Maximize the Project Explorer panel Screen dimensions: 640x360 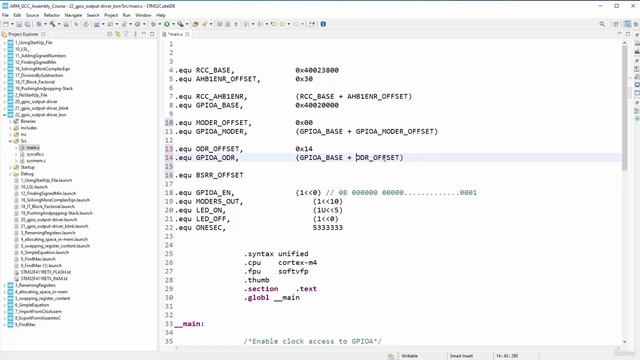[x=152, y=34]
